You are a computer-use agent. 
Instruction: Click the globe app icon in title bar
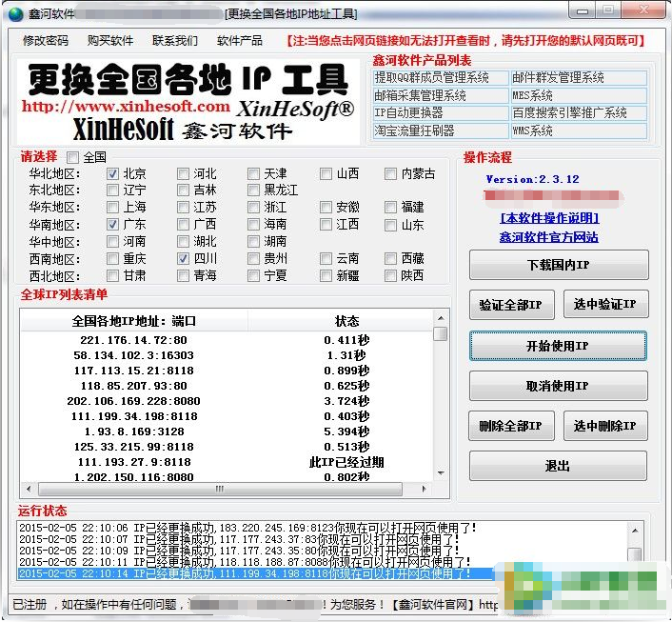click(15, 14)
